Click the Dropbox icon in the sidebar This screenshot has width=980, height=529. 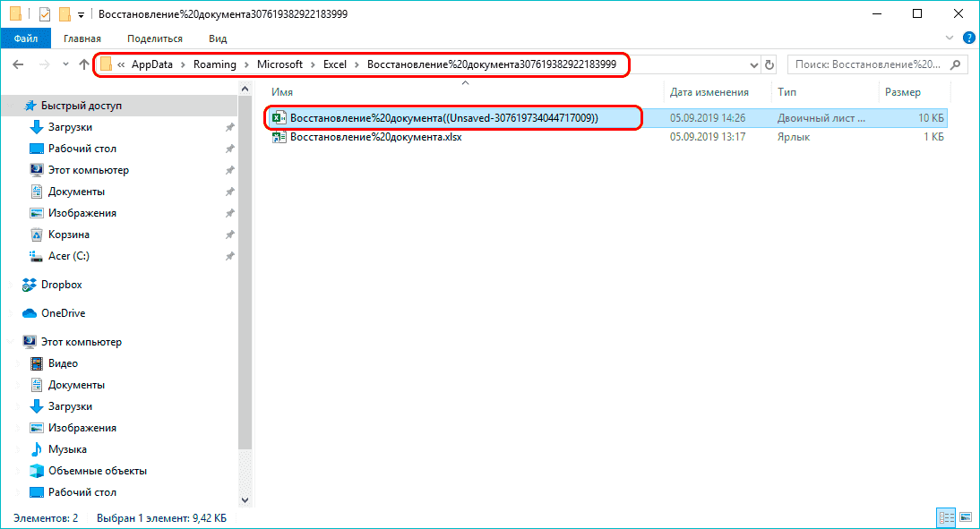tap(29, 285)
